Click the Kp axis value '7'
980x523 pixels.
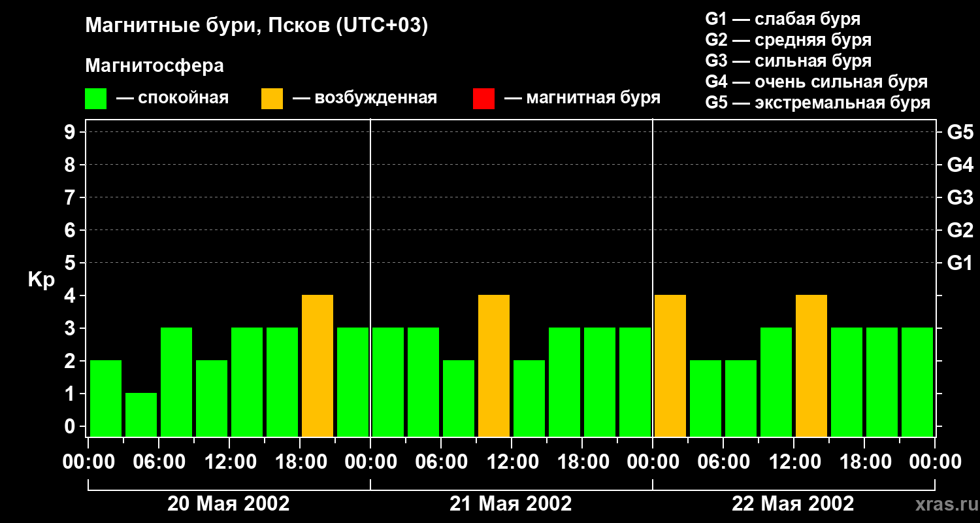click(71, 197)
